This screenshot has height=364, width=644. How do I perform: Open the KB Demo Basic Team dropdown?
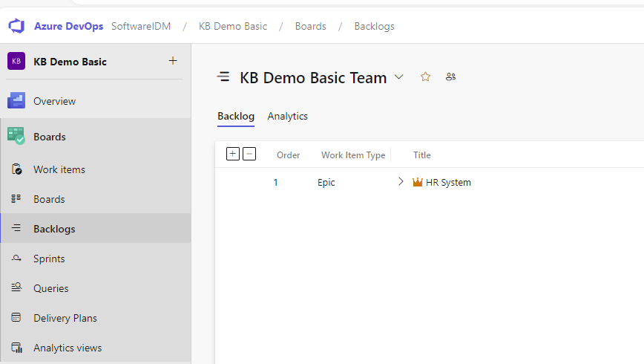click(399, 77)
